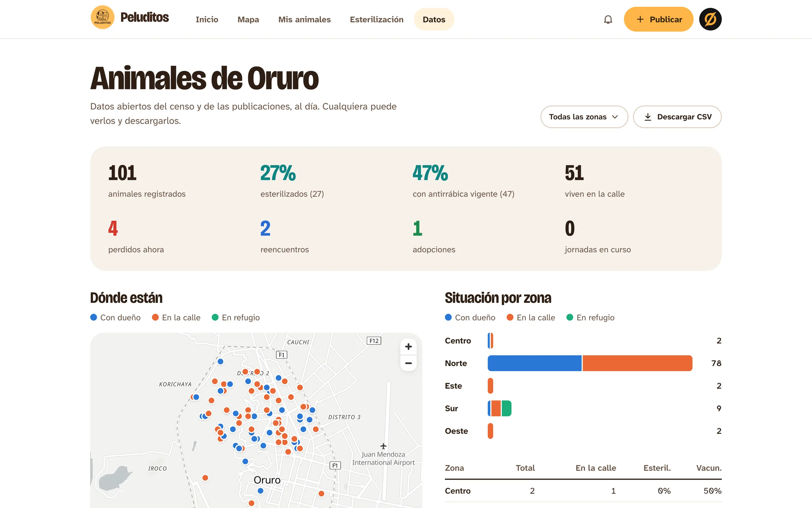Open Mis animales tab
Viewport: 812px width, 508px height.
[x=304, y=19]
